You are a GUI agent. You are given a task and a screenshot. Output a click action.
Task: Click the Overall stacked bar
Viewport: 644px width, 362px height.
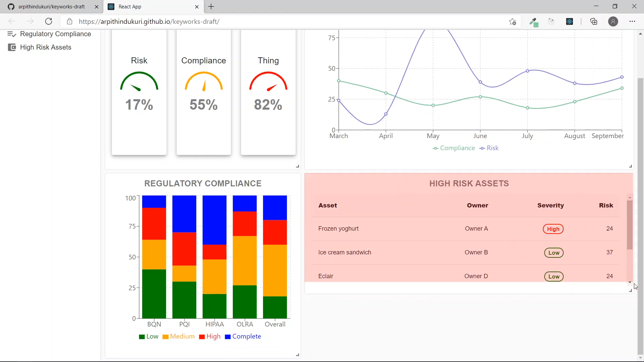[275, 257]
